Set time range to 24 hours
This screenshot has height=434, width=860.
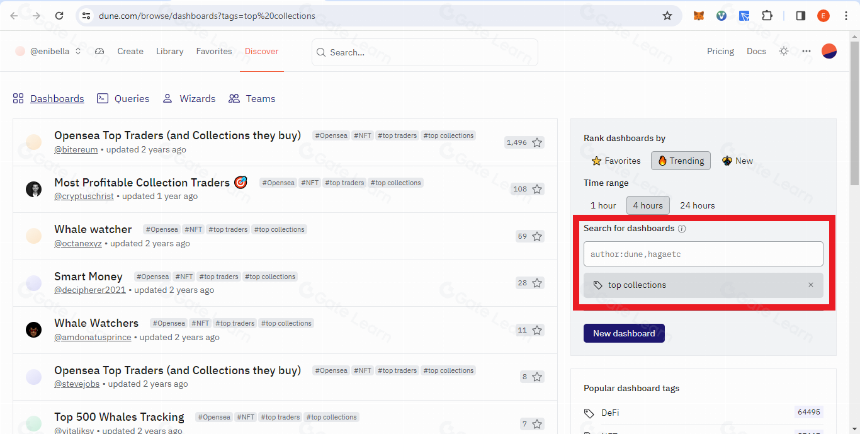pos(697,206)
